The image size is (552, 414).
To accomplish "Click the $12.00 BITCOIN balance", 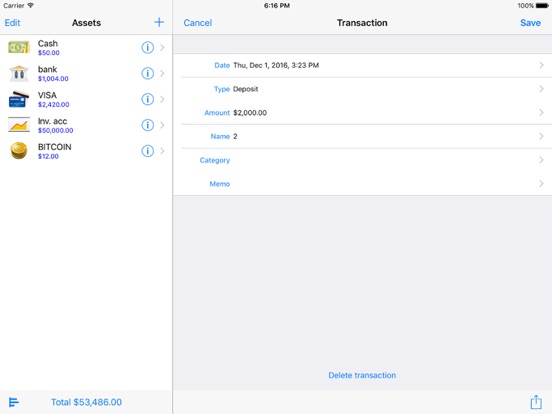I will tap(48, 156).
